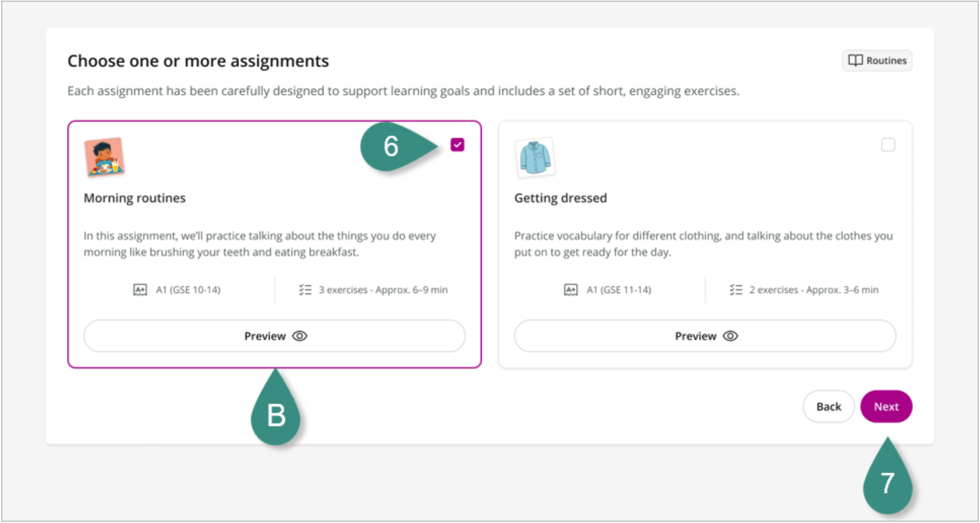Click the Morning routines breakfast thumbnail

coord(104,157)
